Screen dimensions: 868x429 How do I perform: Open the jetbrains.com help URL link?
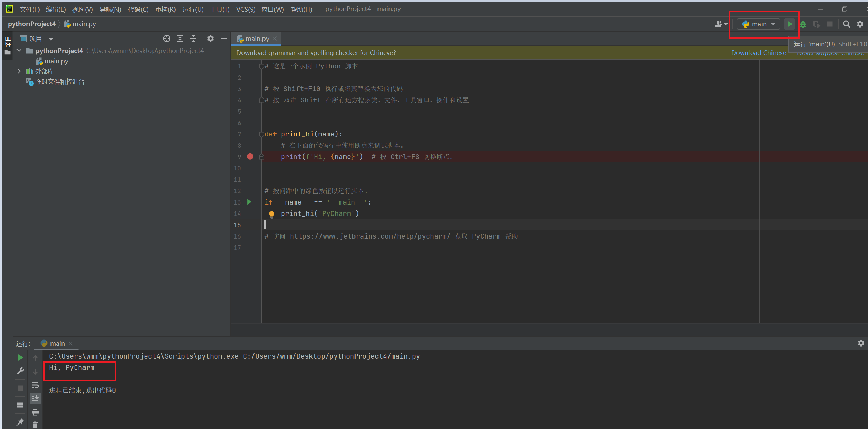(370, 236)
